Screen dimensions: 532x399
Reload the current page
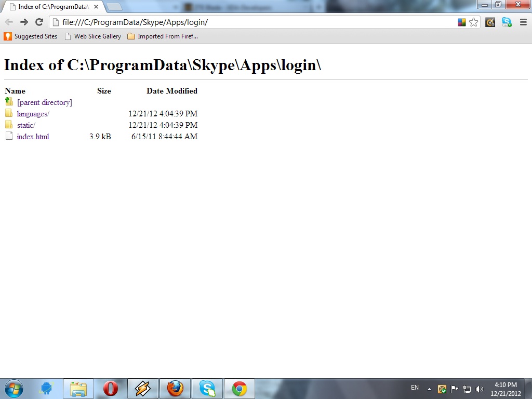pyautogui.click(x=39, y=22)
